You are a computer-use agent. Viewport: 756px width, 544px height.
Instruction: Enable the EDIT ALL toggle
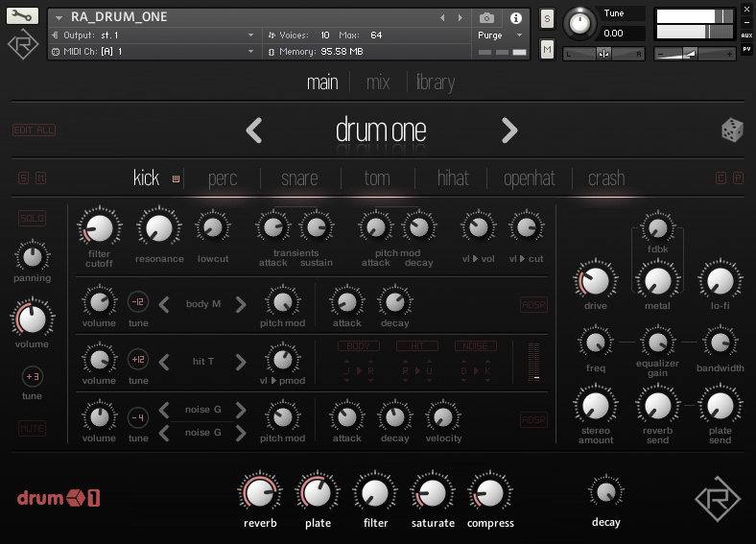pos(34,130)
